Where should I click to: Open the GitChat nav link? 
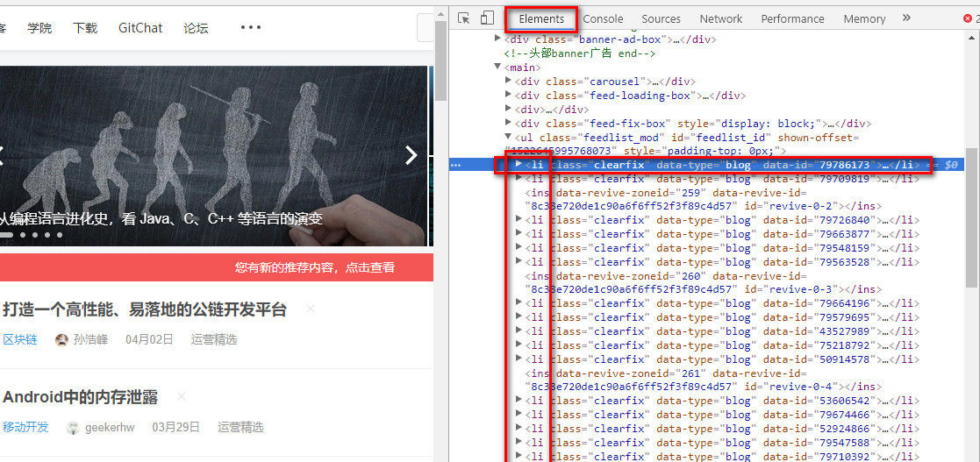pyautogui.click(x=140, y=28)
